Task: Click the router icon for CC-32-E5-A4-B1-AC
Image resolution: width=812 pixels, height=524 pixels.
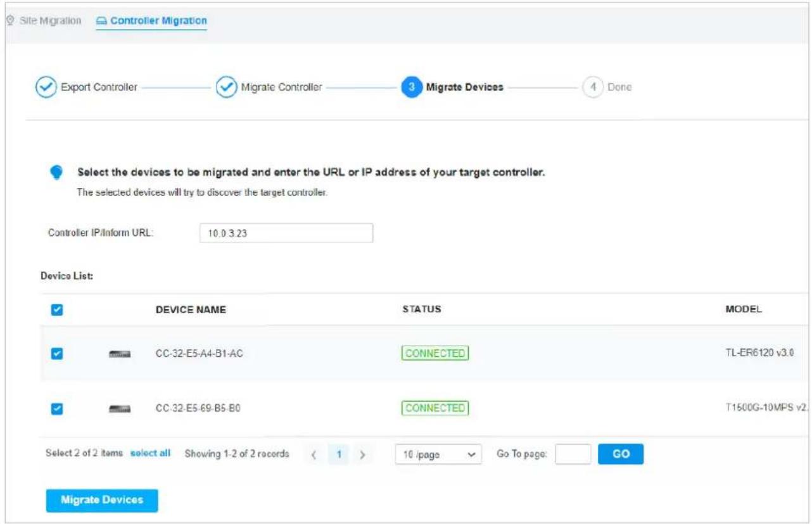Action: [x=120, y=354]
